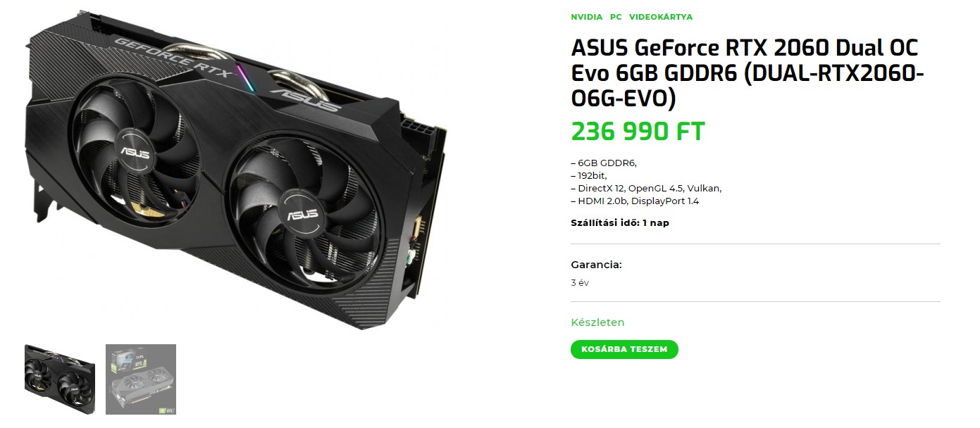Click the HDMI 2.0b, DisplayPort 1.4 line

tap(635, 201)
